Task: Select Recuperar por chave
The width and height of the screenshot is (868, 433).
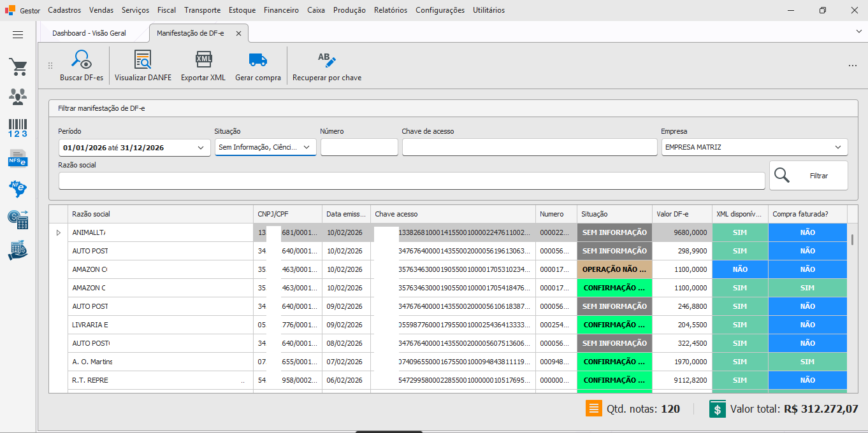Action: [x=327, y=66]
